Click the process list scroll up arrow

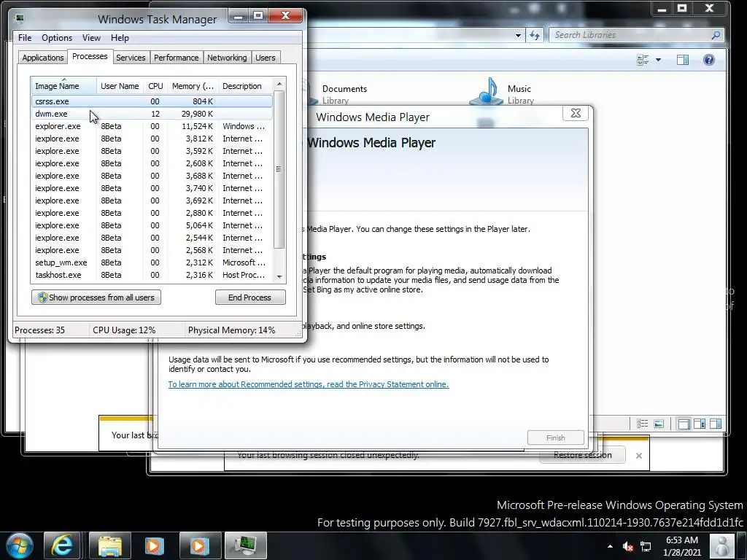[x=279, y=84]
